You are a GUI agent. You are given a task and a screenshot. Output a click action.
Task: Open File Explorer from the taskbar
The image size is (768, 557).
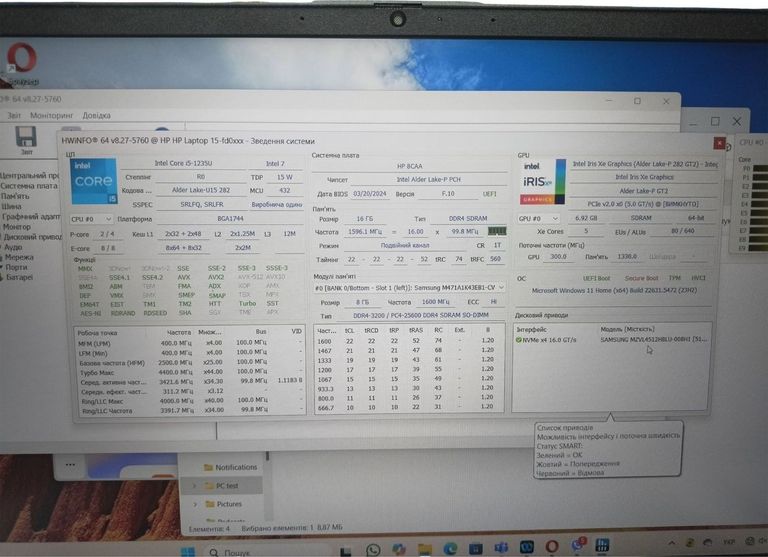(425, 549)
